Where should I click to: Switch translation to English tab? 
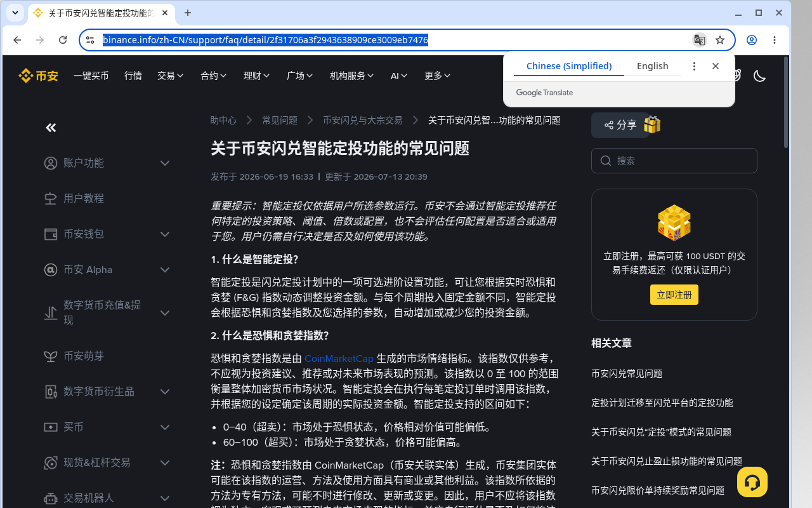653,66
